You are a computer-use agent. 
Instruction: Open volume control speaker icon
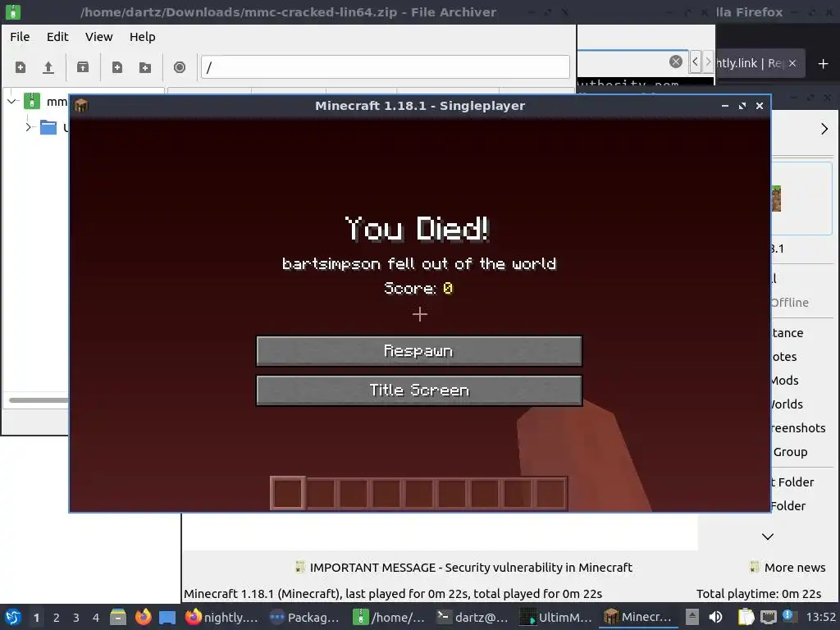[x=715, y=617]
